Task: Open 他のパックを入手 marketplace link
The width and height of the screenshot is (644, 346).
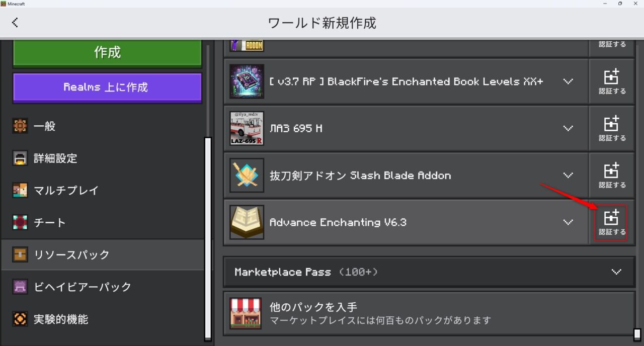Action: point(429,313)
